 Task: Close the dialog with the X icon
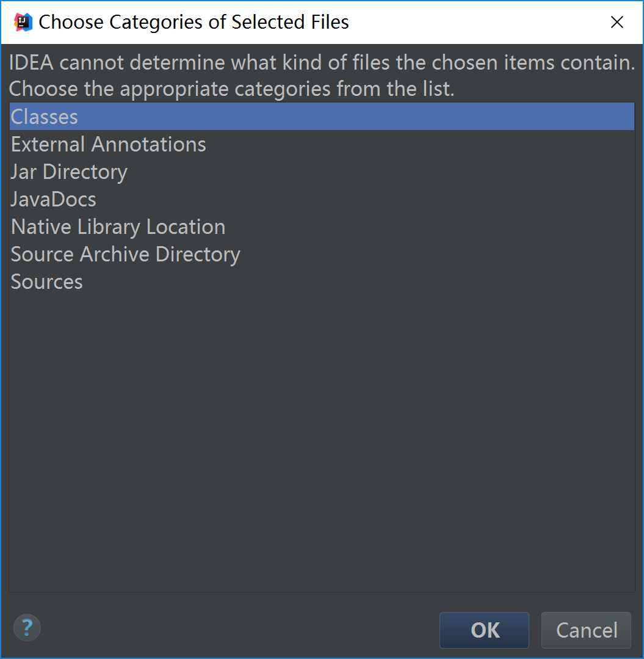coord(617,22)
